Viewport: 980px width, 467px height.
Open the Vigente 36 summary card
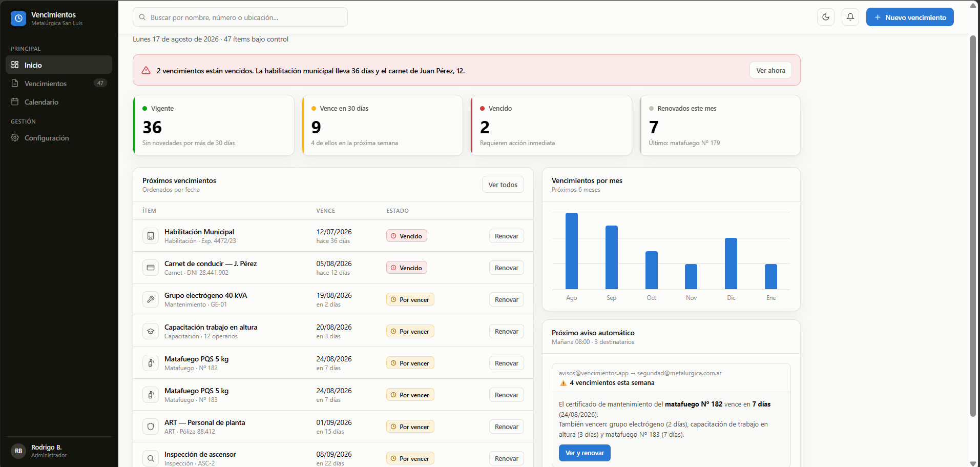tap(214, 125)
